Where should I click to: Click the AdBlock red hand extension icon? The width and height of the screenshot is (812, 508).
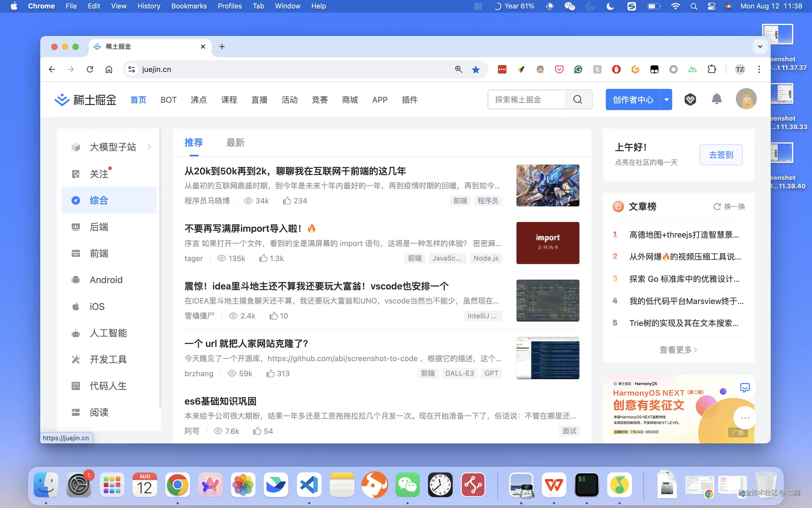pos(616,69)
